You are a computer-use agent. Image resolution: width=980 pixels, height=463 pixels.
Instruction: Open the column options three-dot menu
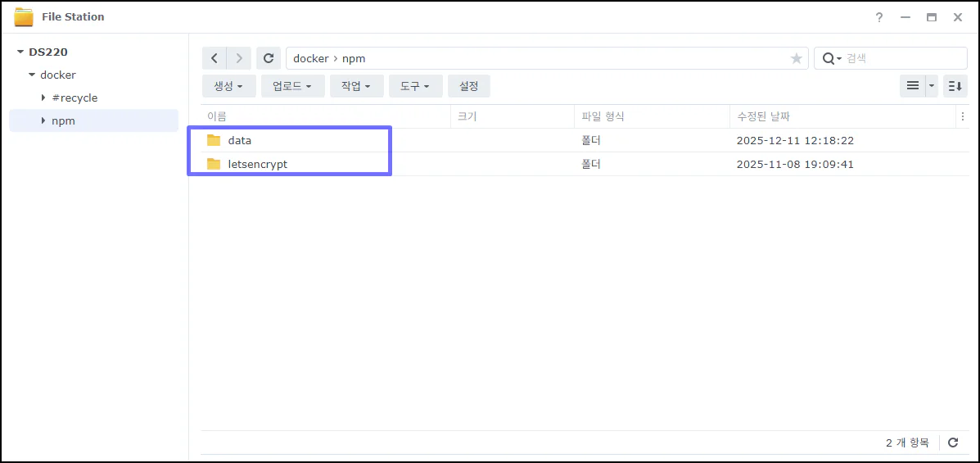(962, 117)
